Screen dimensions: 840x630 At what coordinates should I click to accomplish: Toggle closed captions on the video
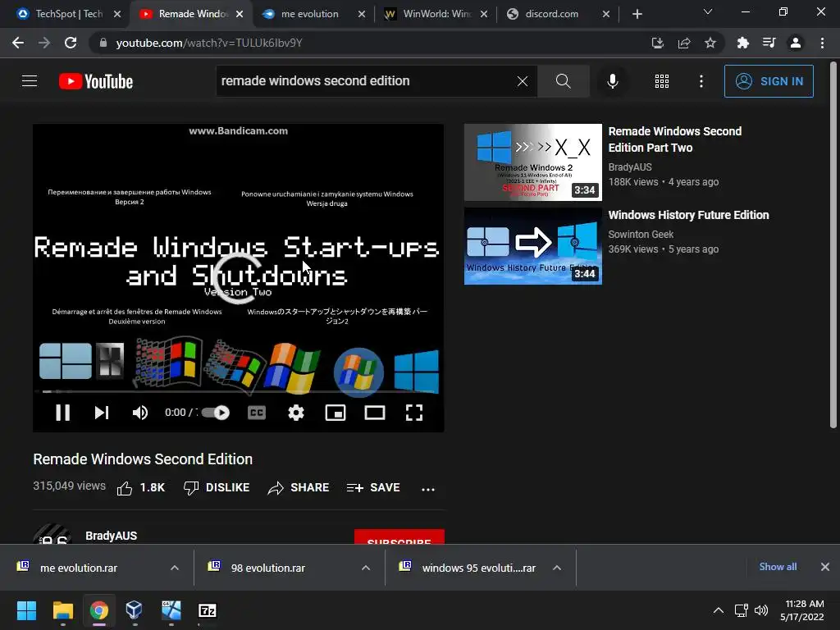(x=257, y=413)
